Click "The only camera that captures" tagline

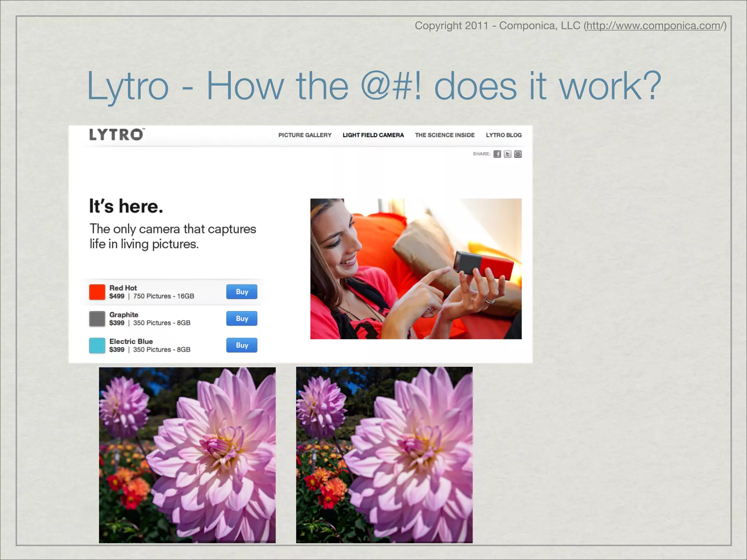click(x=173, y=229)
